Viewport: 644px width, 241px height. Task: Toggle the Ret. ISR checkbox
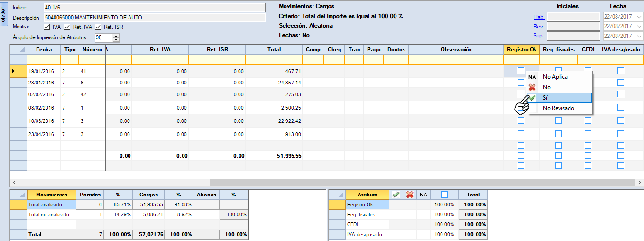click(99, 27)
